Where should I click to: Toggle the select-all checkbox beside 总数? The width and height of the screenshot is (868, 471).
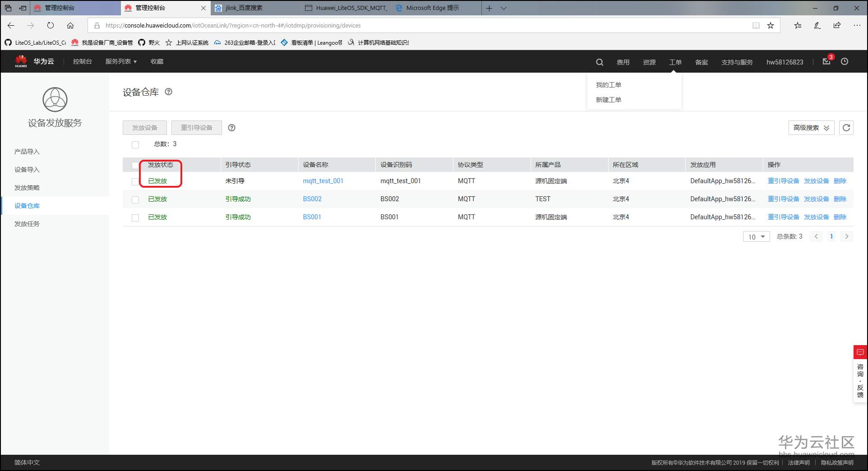(x=135, y=144)
